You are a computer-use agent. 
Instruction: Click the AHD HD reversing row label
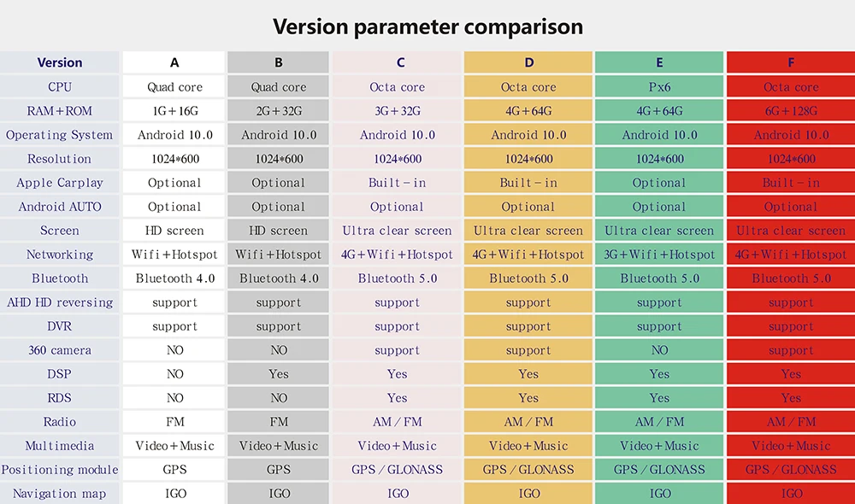tap(60, 302)
